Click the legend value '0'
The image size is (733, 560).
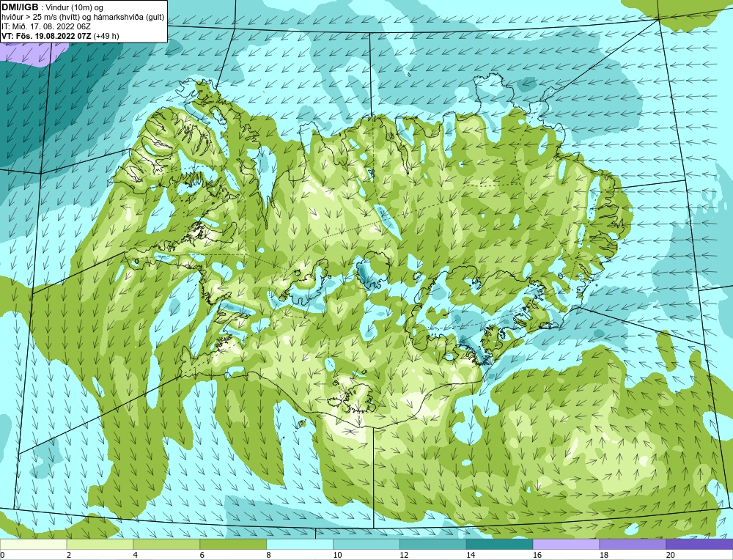2,555
